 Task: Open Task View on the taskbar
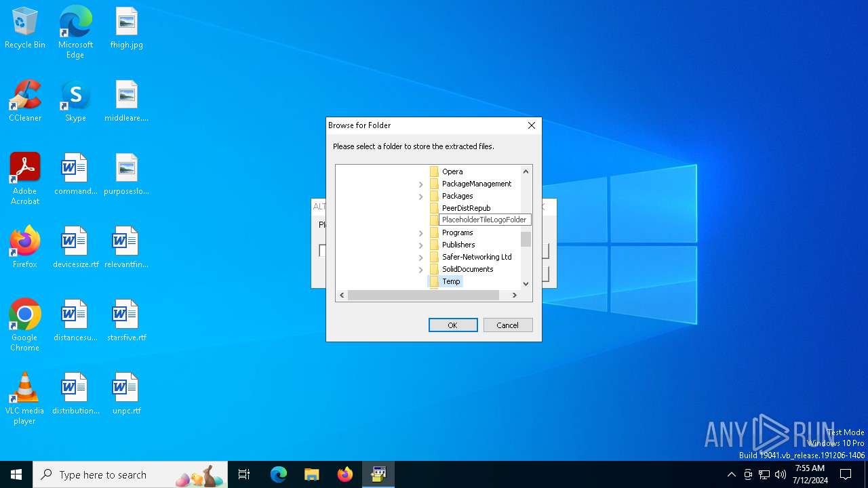pyautogui.click(x=244, y=474)
